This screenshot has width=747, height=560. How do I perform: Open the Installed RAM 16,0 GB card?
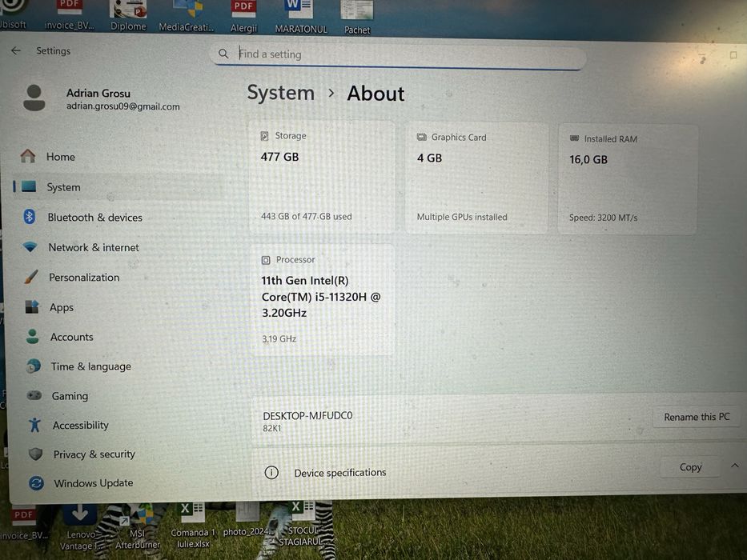click(628, 179)
